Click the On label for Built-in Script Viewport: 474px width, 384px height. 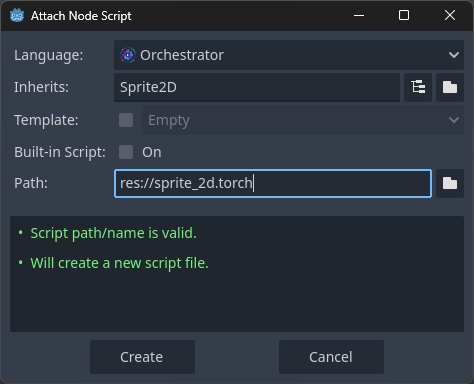point(152,152)
